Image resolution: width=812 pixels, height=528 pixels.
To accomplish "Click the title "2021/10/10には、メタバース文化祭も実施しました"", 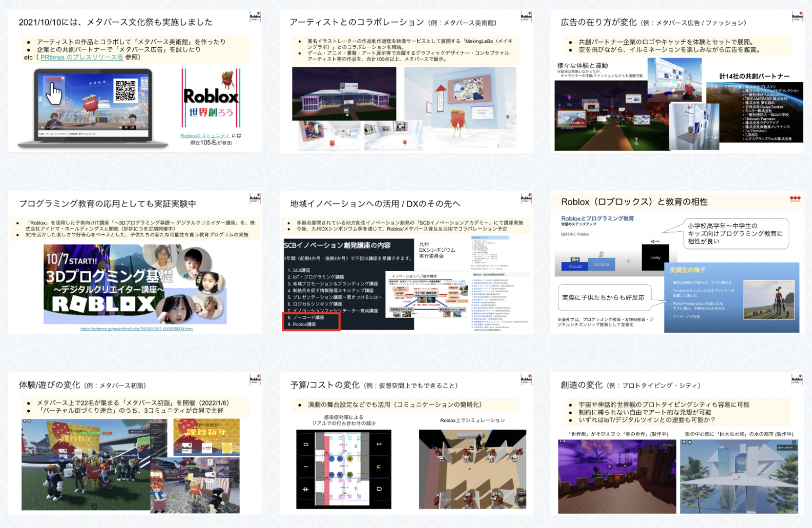I will point(116,22).
